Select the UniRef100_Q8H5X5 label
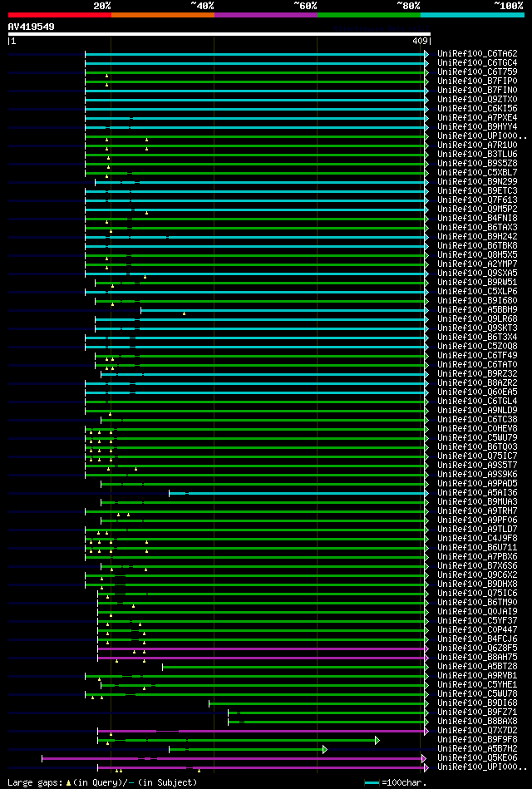Screen dimensions: 532x789 [478, 255]
